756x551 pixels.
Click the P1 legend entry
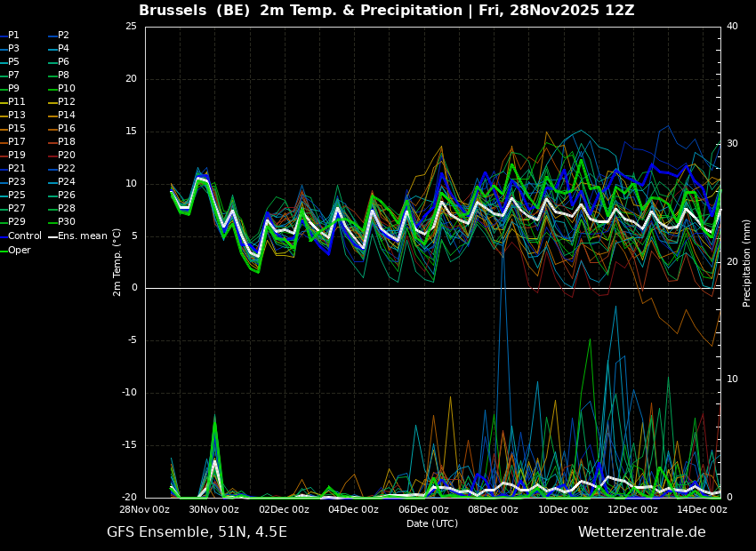pyautogui.click(x=10, y=36)
